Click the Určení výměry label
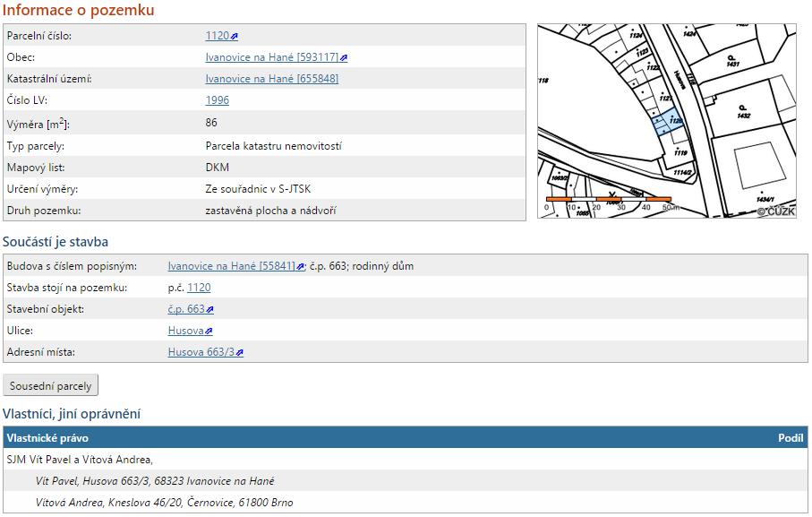Screen dimensions: 812x517 click(x=42, y=189)
